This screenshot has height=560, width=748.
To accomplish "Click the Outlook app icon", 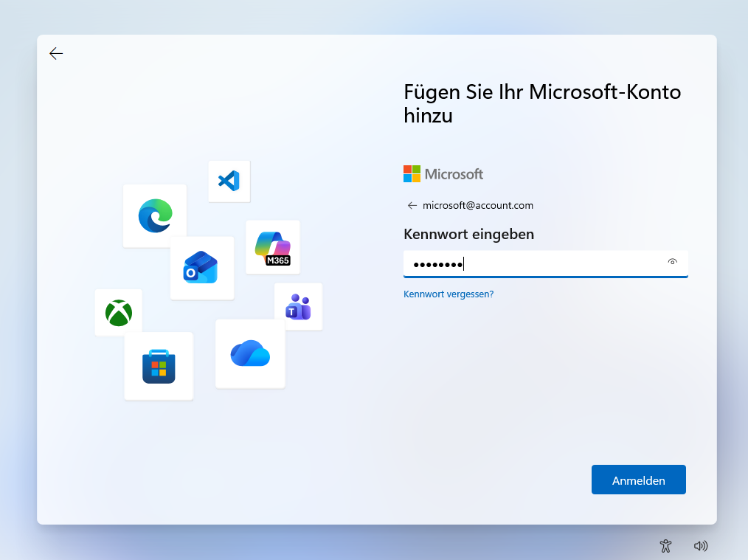I will point(201,268).
